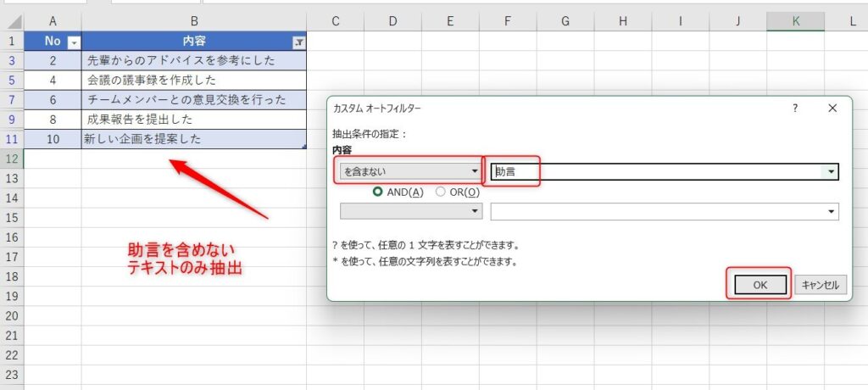Select column C header
The height and width of the screenshot is (390, 868).
[x=335, y=21]
